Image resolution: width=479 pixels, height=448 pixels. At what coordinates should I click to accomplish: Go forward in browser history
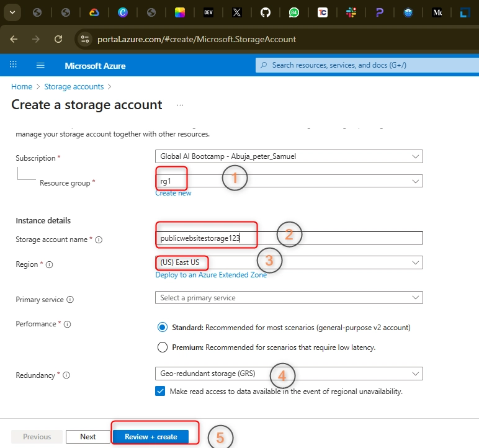click(x=36, y=39)
